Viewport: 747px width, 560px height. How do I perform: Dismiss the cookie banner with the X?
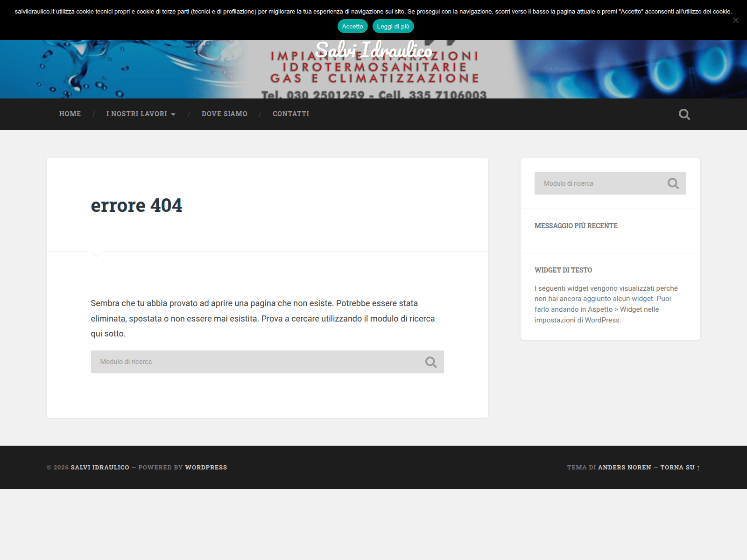(735, 20)
